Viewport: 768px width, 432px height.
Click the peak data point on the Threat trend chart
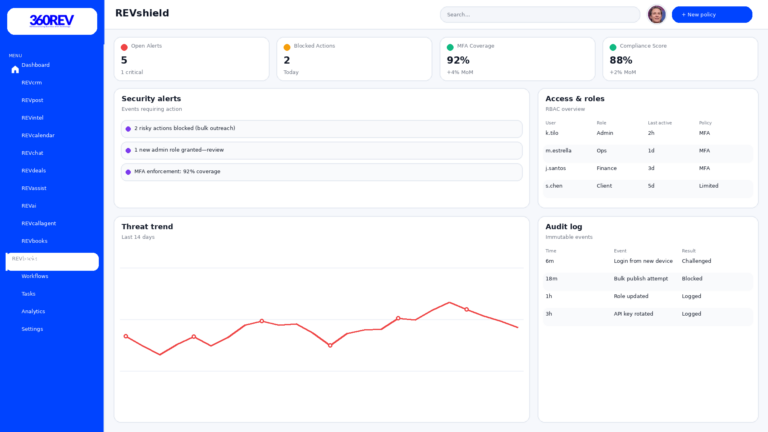click(x=449, y=302)
